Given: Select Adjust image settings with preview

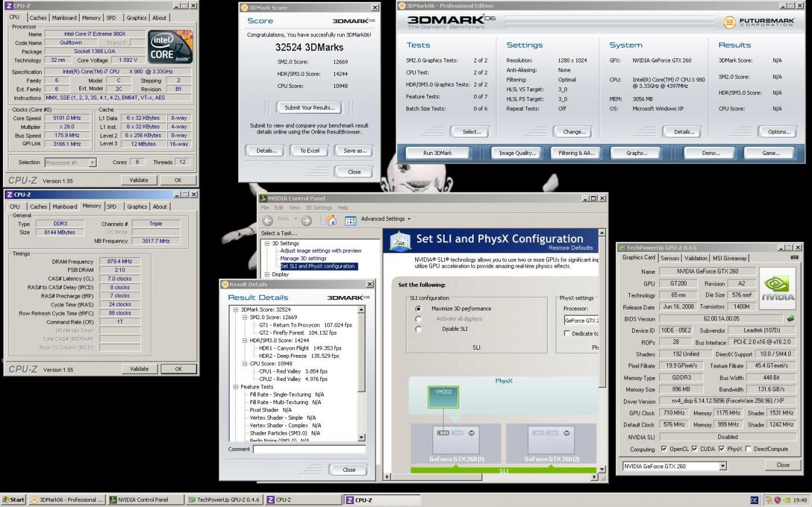Looking at the screenshot, I should (x=321, y=251).
